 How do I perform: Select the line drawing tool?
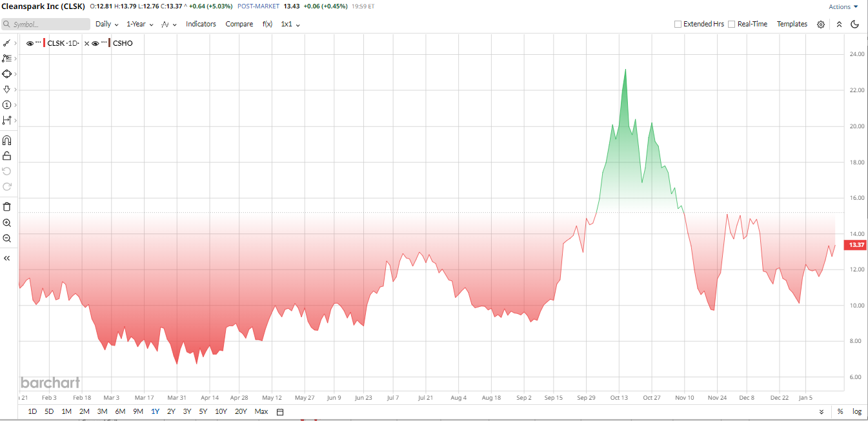[6, 43]
